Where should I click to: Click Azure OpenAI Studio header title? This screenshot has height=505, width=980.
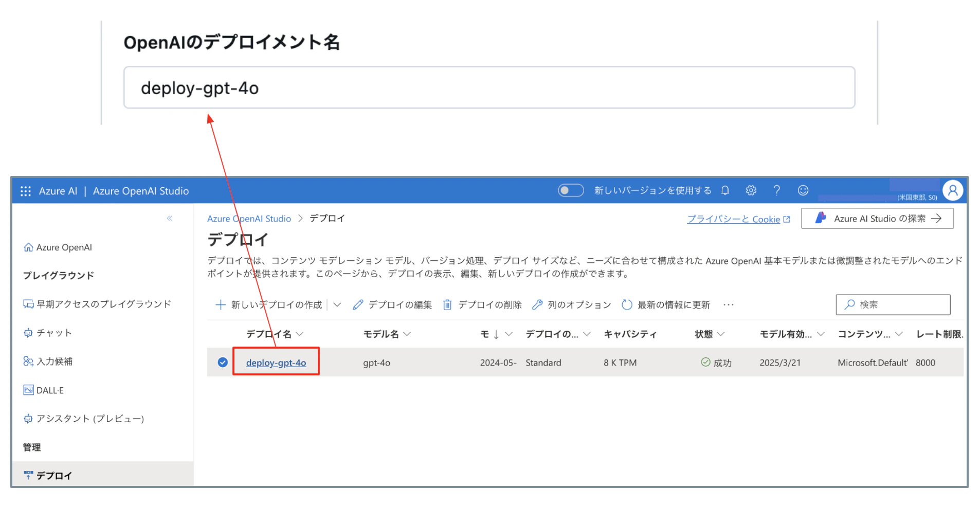(x=141, y=191)
